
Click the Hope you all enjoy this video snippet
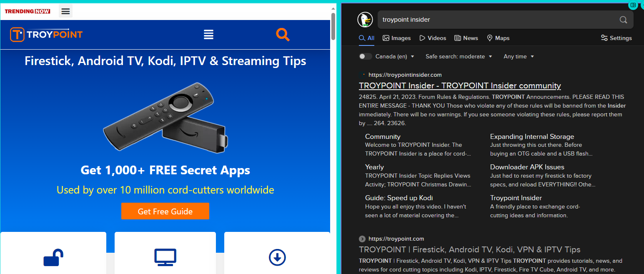[x=416, y=211]
